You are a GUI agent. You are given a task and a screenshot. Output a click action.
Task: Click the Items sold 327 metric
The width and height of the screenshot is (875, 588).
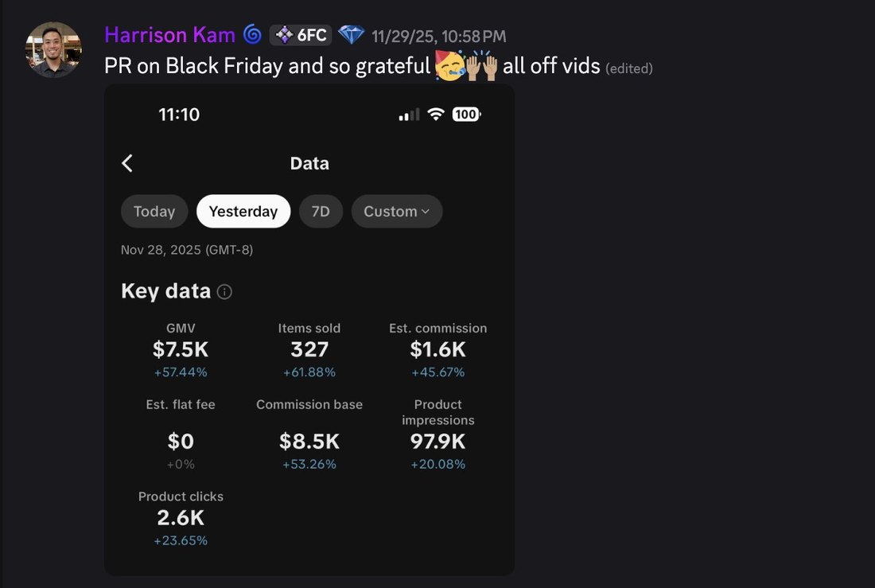[309, 350]
